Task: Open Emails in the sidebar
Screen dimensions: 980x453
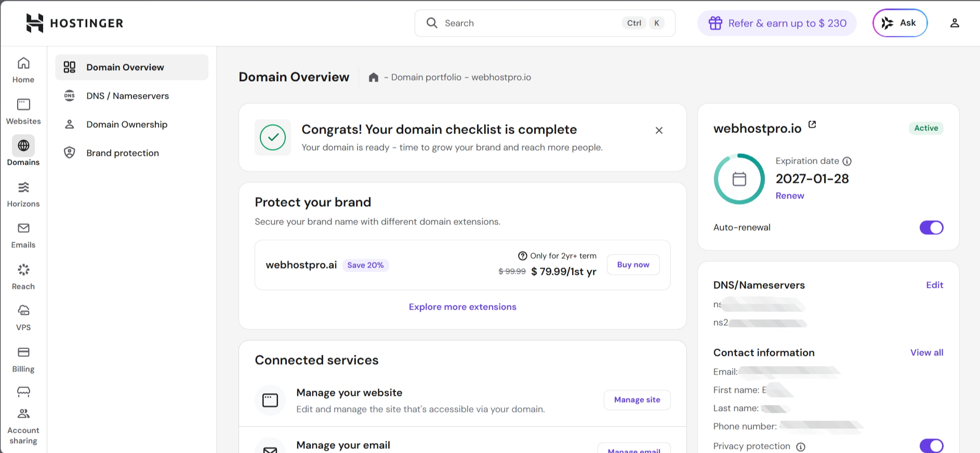Action: point(23,235)
